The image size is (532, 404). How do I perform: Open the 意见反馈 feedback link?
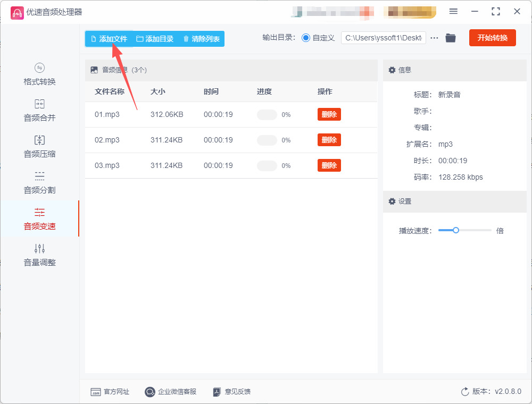tap(232, 392)
